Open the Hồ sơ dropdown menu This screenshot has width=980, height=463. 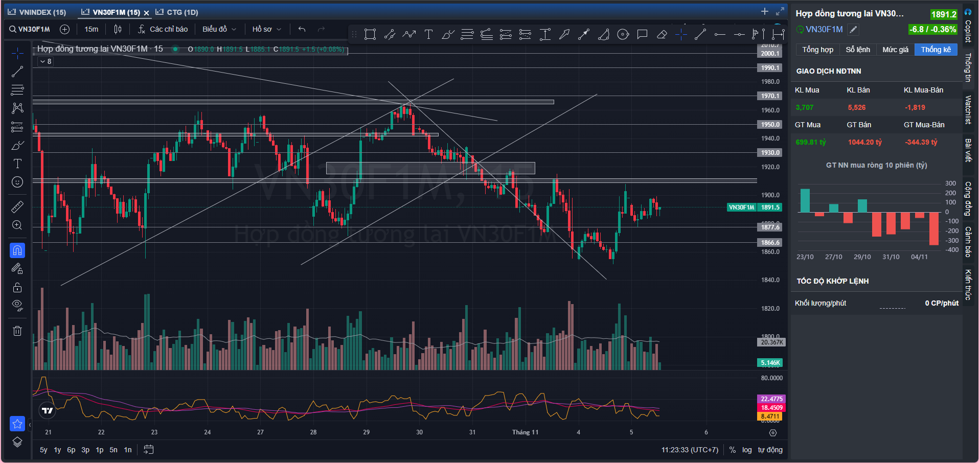[266, 29]
